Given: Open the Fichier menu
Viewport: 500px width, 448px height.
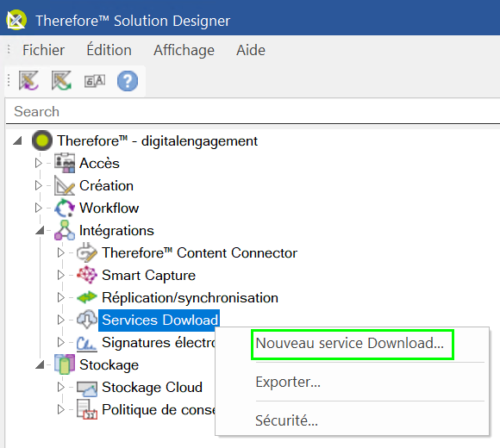Looking at the screenshot, I should click(43, 50).
